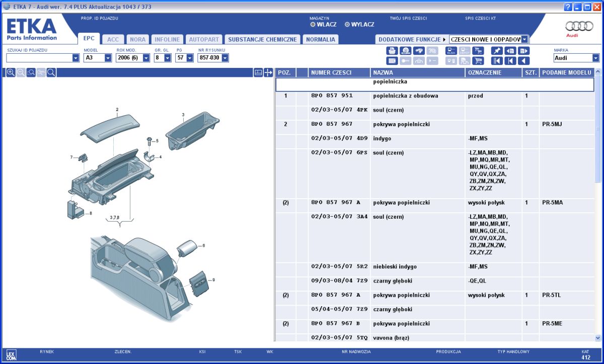This screenshot has height=364, width=604.
Task: Go to next illustration page icon
Action: tap(524, 51)
